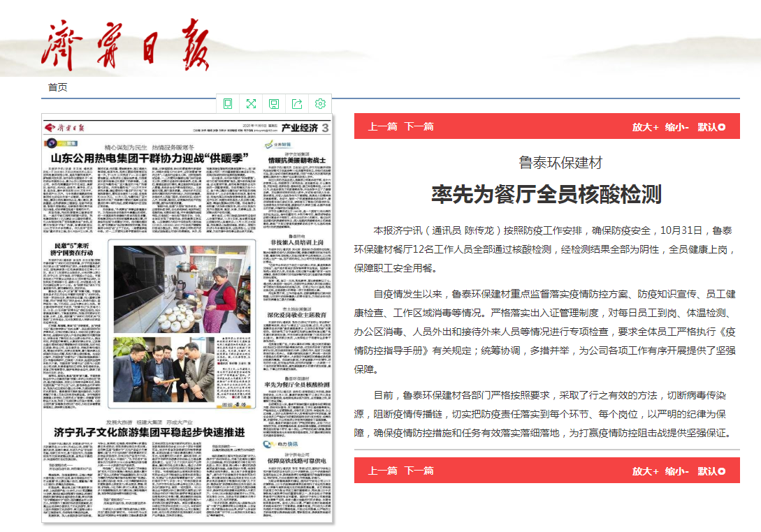Go to 下一篇 in bar below article

click(x=419, y=471)
